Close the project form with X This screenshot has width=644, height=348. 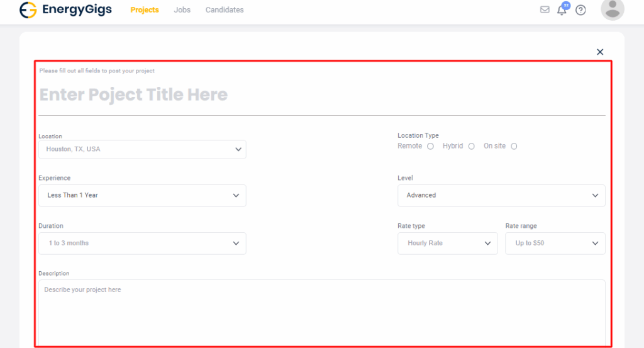click(x=600, y=52)
